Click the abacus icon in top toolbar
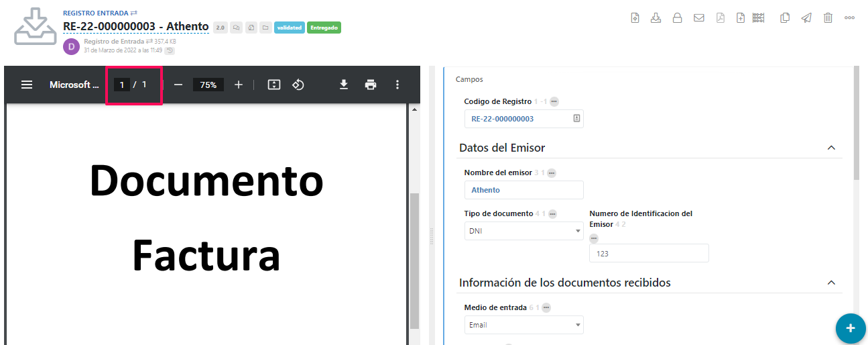 click(x=759, y=18)
